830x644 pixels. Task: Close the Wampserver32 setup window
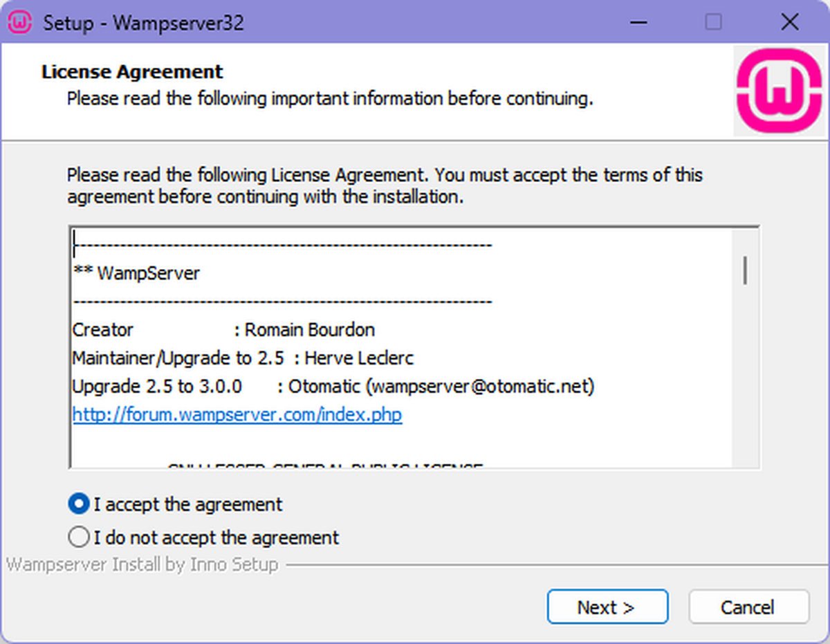click(x=789, y=22)
